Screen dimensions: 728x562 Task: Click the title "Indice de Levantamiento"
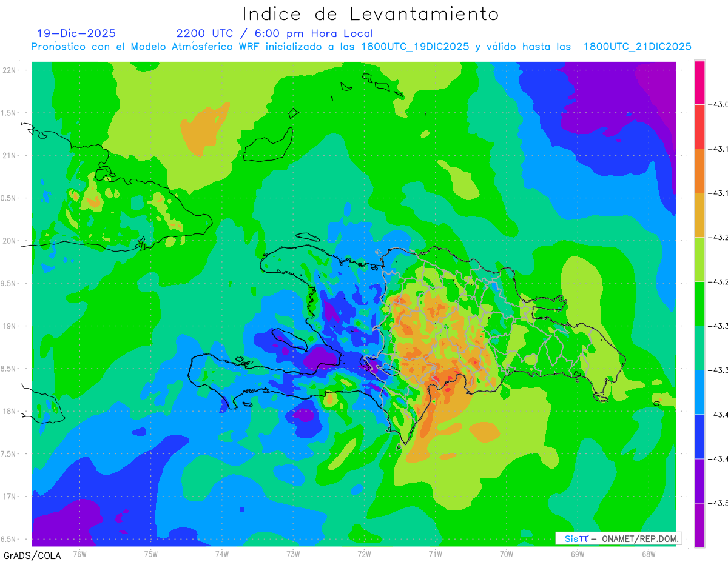pos(370,13)
